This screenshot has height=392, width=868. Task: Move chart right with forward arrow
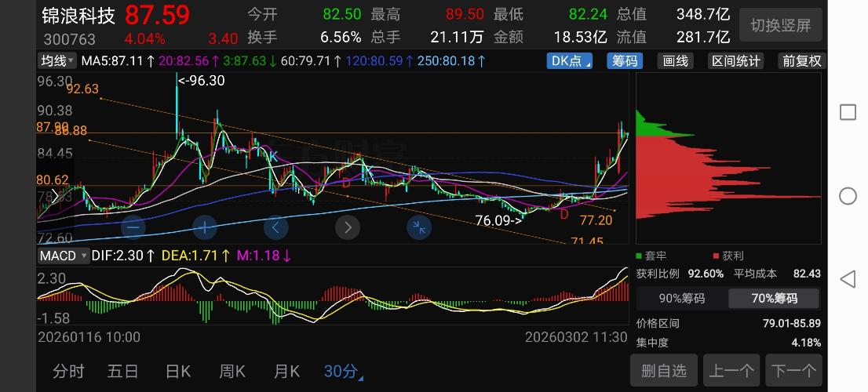coord(348,227)
